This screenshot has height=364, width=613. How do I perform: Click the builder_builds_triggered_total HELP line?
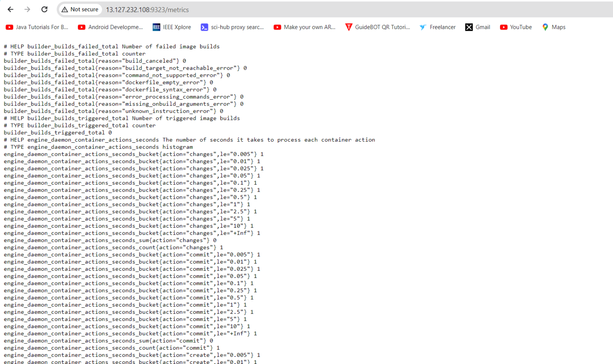122,118
